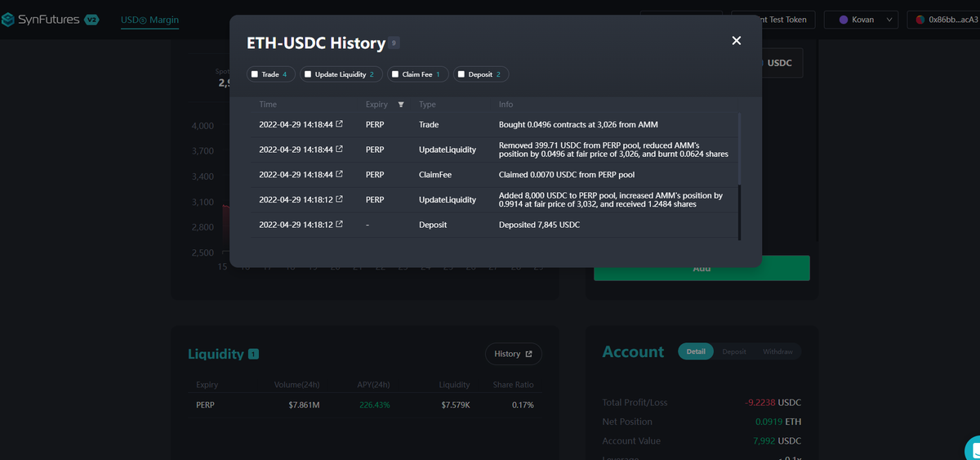Click the V2 version badge
Image resolution: width=980 pixels, height=460 pixels.
pos(91,20)
